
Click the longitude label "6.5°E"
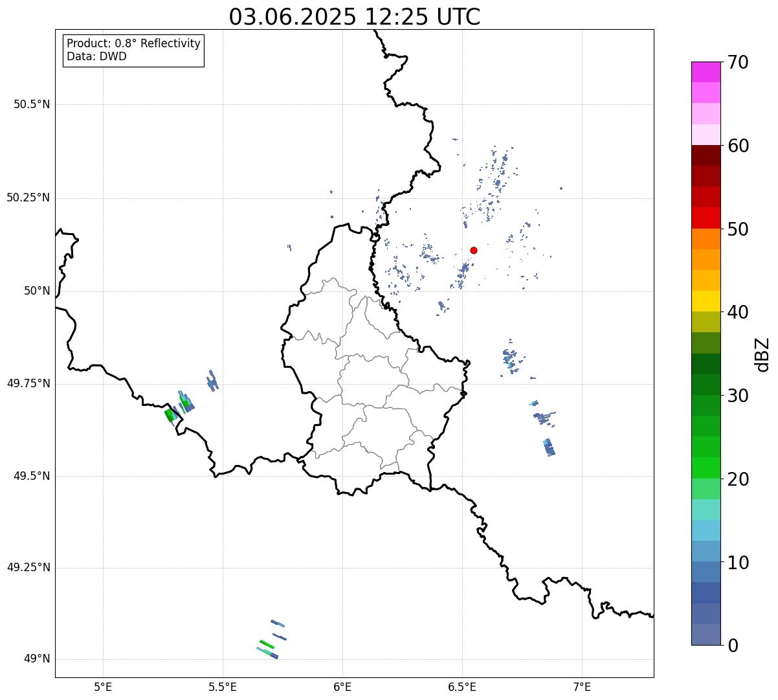pyautogui.click(x=462, y=686)
